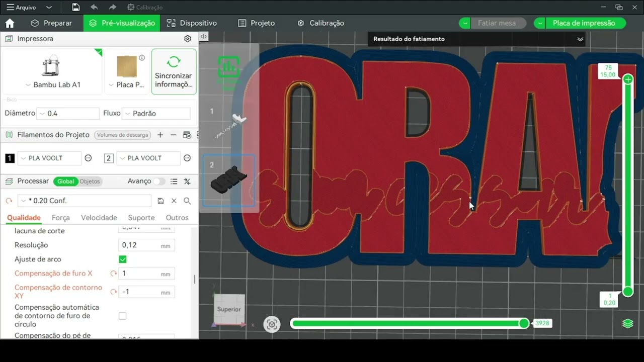Expand Placa de impressão options arrow
644x362 pixels.
(x=540, y=23)
